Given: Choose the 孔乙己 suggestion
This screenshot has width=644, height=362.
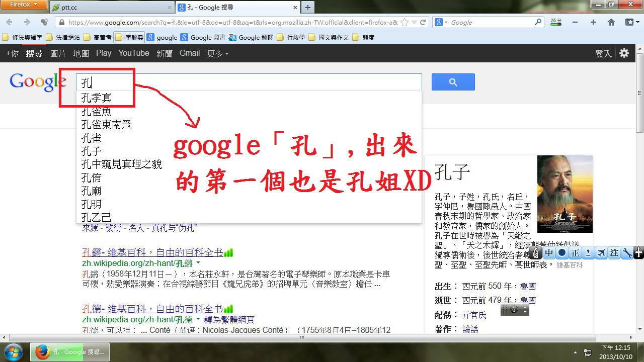Looking at the screenshot, I should (x=249, y=217).
